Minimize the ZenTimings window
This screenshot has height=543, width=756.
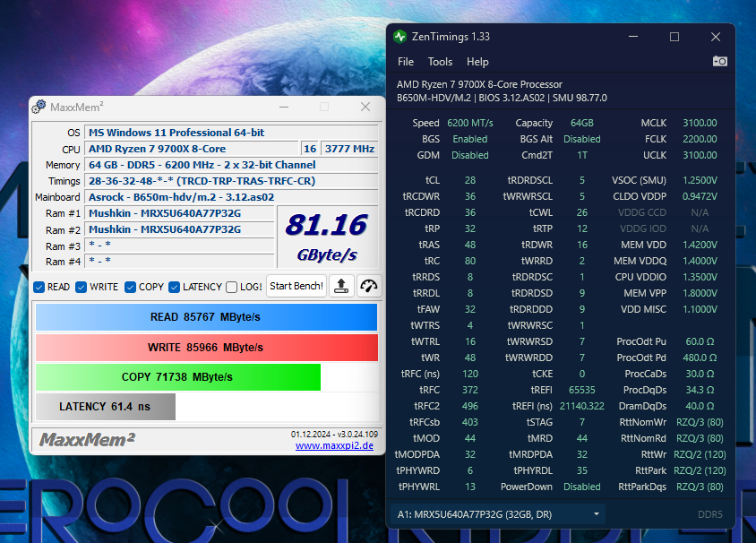pos(633,37)
